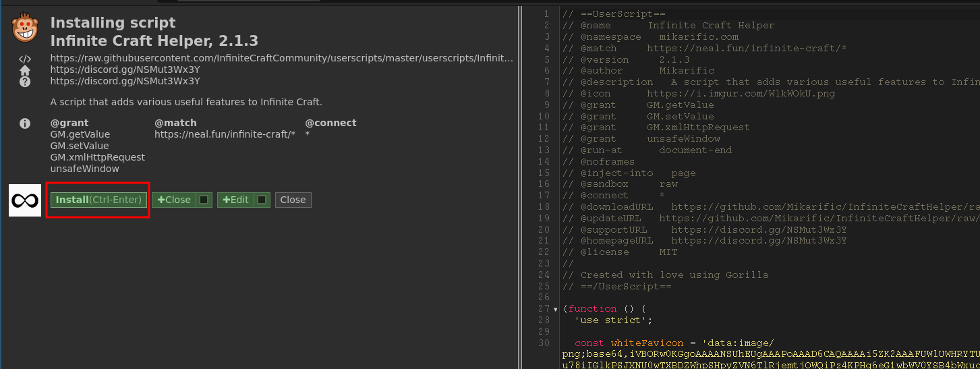Screen dimensions: 980x369
Task: Toggle the checkbox next to +Close
Action: (x=204, y=200)
